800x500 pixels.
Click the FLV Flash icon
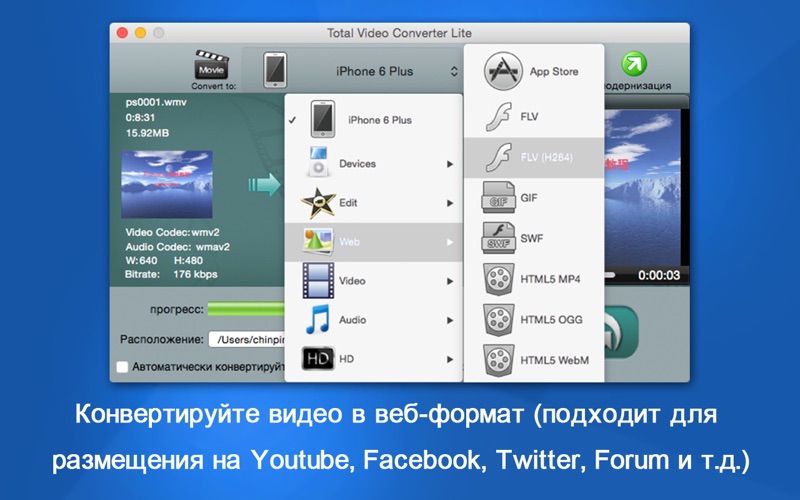pos(498,117)
